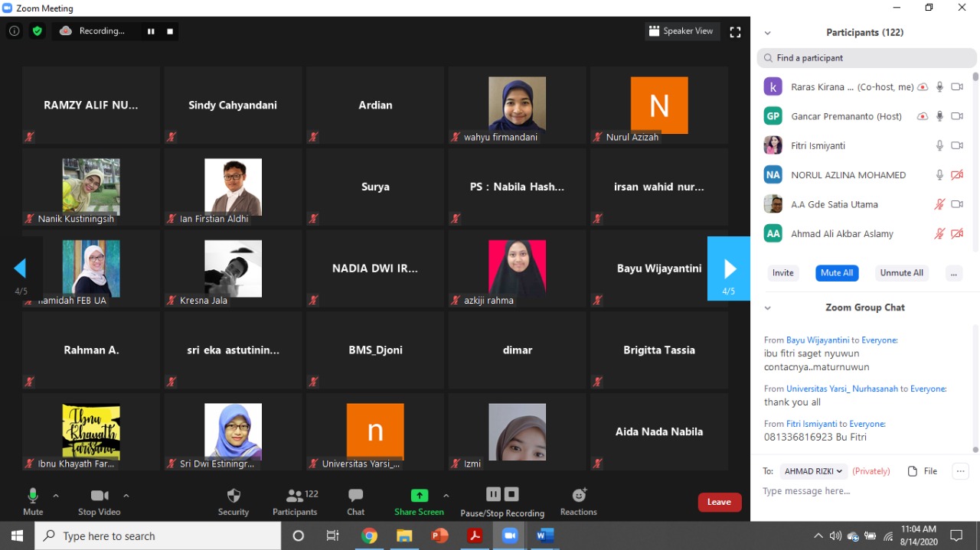The width and height of the screenshot is (980, 550).
Task: Click the green encryption shield icon
Action: click(x=37, y=31)
